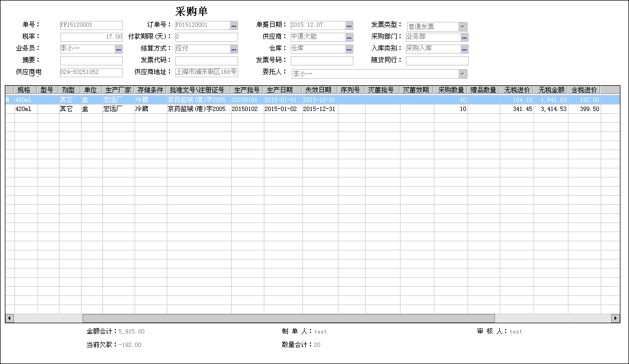The image size is (629, 364).
Task: Click the 随货同行 input field
Action: (437, 61)
